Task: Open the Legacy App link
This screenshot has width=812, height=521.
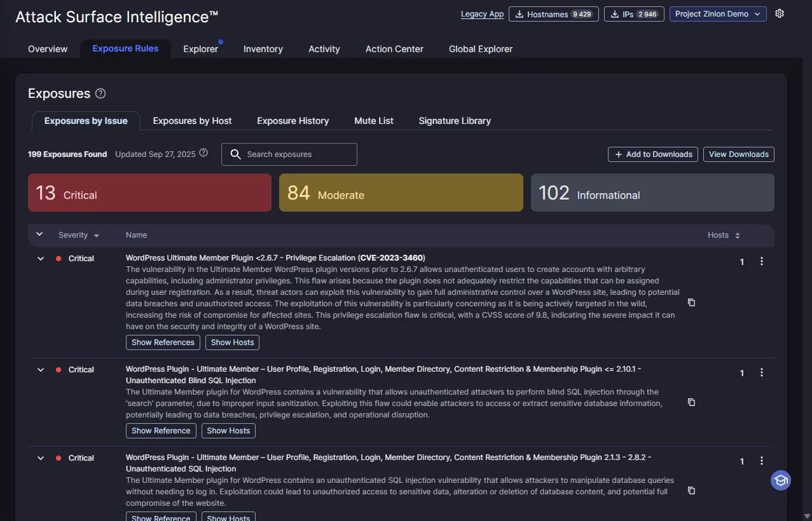Action: 482,14
